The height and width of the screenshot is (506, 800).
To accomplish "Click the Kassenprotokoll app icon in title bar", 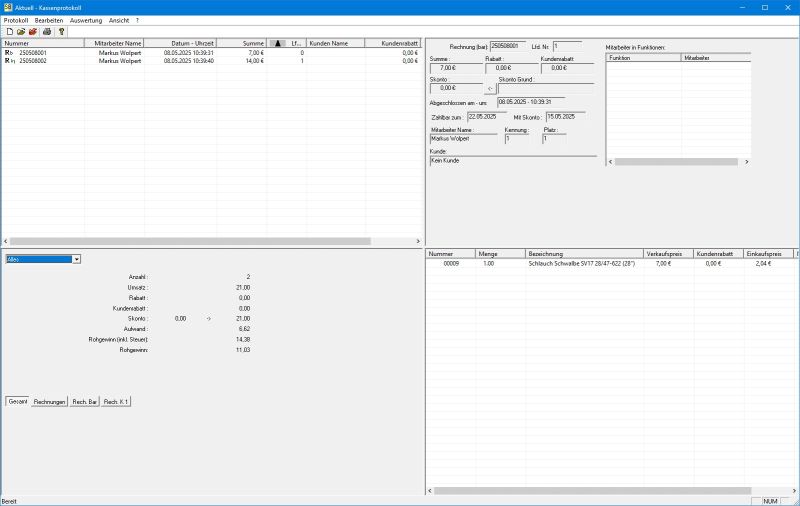I will [x=8, y=7].
